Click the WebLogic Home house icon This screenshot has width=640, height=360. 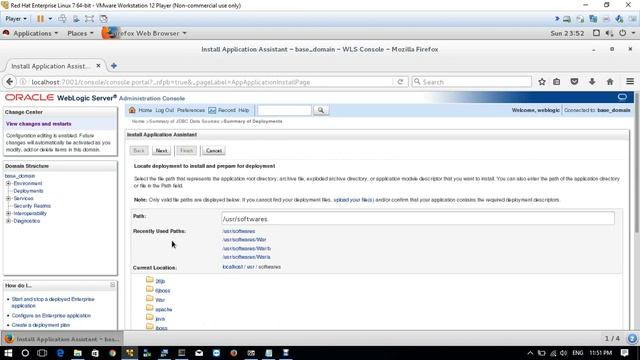(132, 110)
